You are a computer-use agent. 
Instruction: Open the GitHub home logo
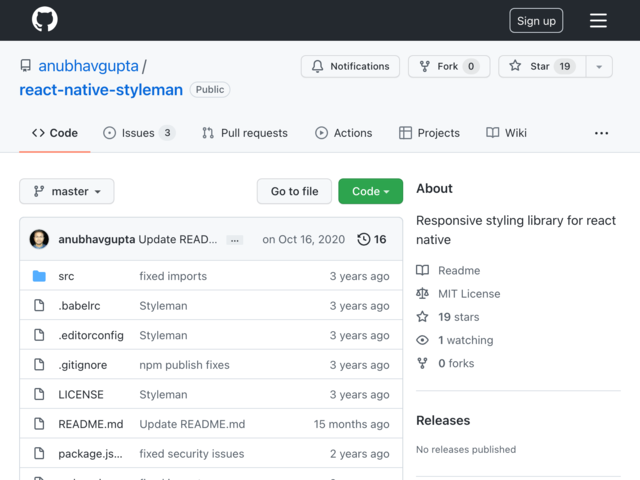[x=44, y=19]
